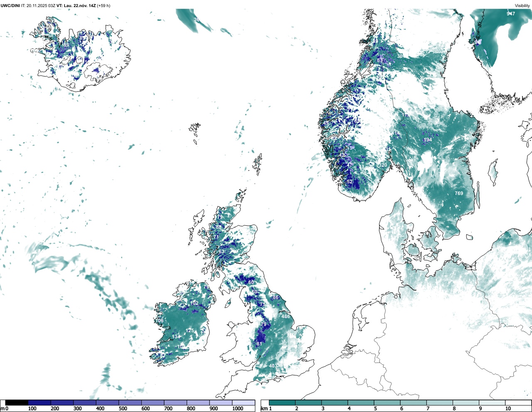Click the '1000' label on meter legend
Image resolution: width=532 pixels, height=412 pixels.
coord(238,409)
